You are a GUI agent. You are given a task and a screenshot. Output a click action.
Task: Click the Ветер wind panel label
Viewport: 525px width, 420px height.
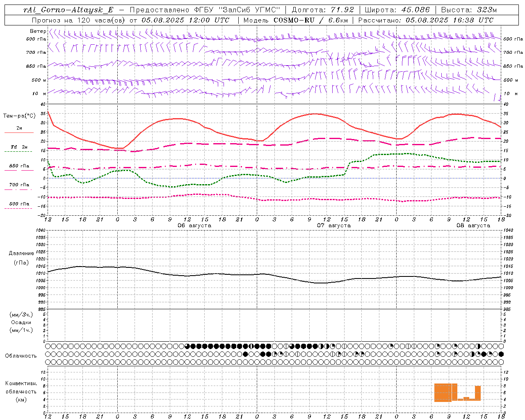coord(38,31)
